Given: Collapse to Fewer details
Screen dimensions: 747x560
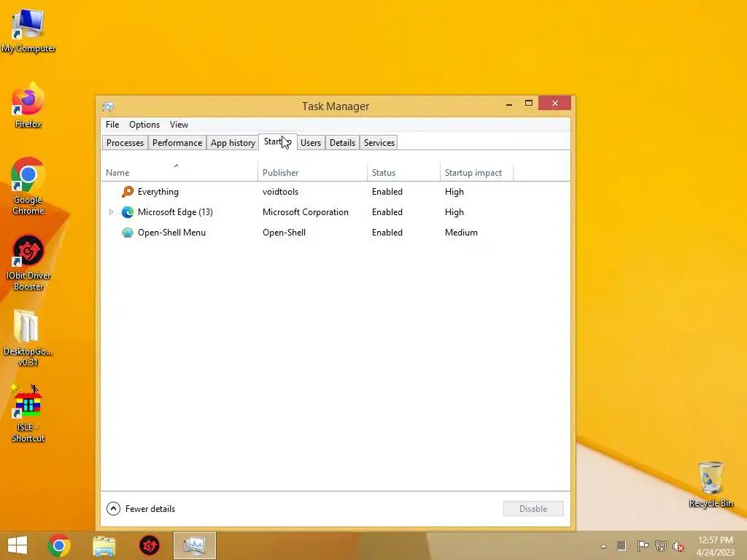Looking at the screenshot, I should pos(141,508).
